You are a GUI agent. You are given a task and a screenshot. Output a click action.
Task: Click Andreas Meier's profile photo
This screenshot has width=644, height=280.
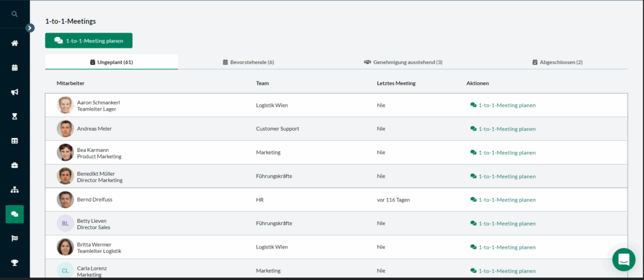click(65, 129)
